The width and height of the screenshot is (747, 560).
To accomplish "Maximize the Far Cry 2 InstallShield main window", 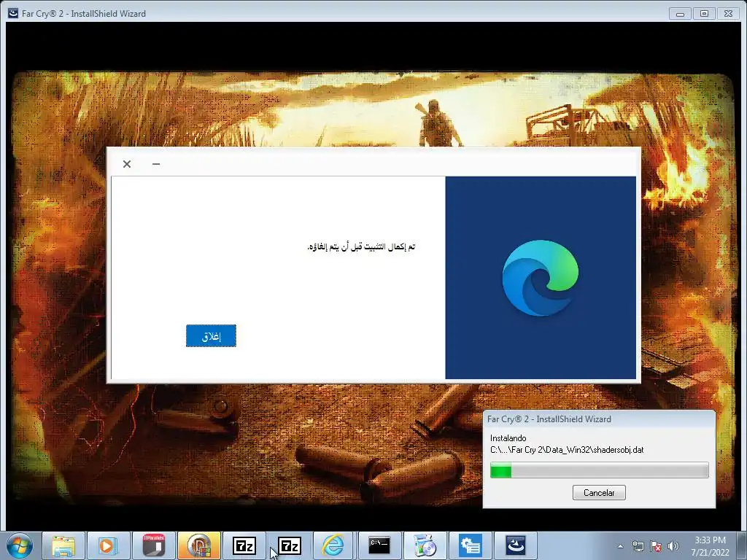I will point(704,14).
